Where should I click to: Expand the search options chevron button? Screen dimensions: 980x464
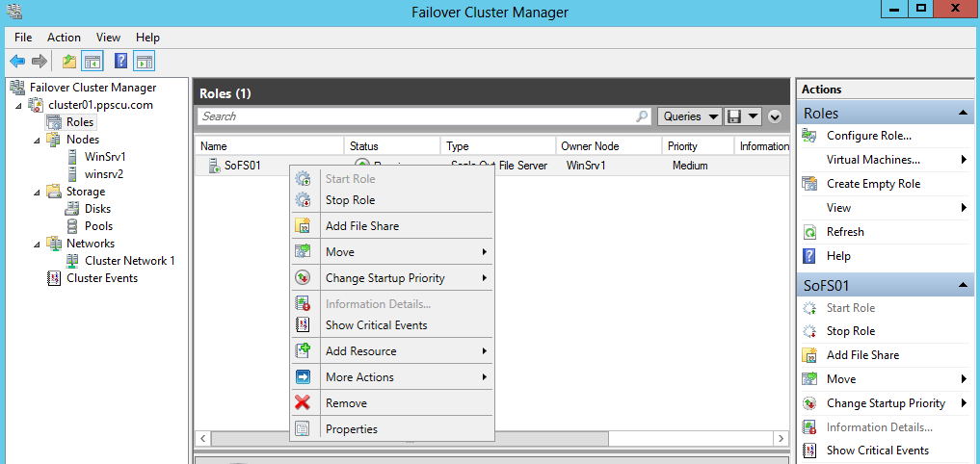click(775, 116)
